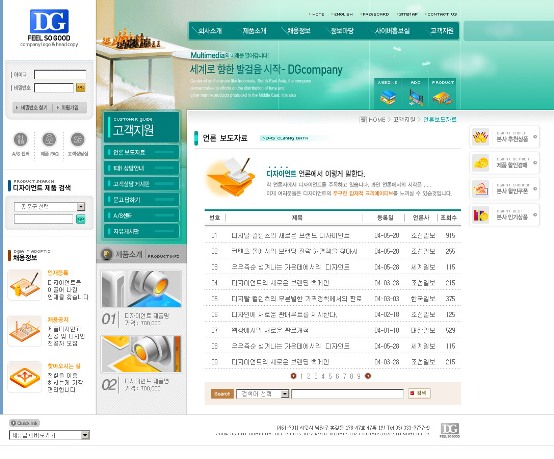554x459 pixels.
Task: Click product 01 thumbnail image
Action: tap(141, 289)
